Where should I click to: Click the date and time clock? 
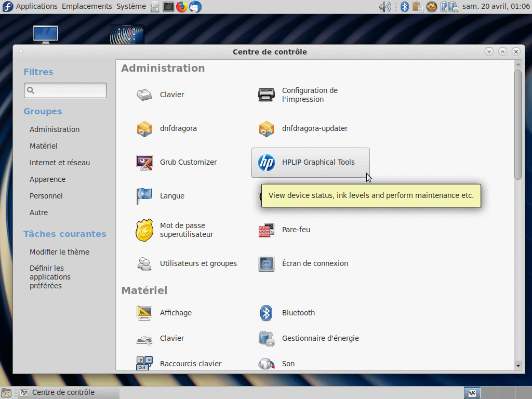pyautogui.click(x=496, y=6)
